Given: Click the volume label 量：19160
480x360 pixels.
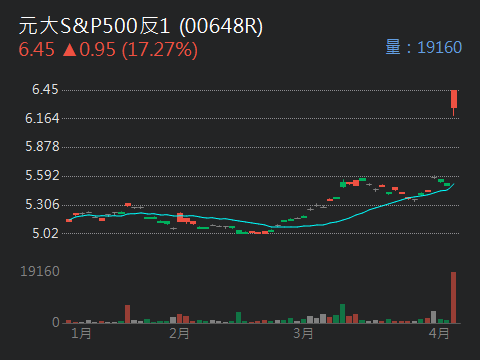Looking at the screenshot, I should coord(424,47).
